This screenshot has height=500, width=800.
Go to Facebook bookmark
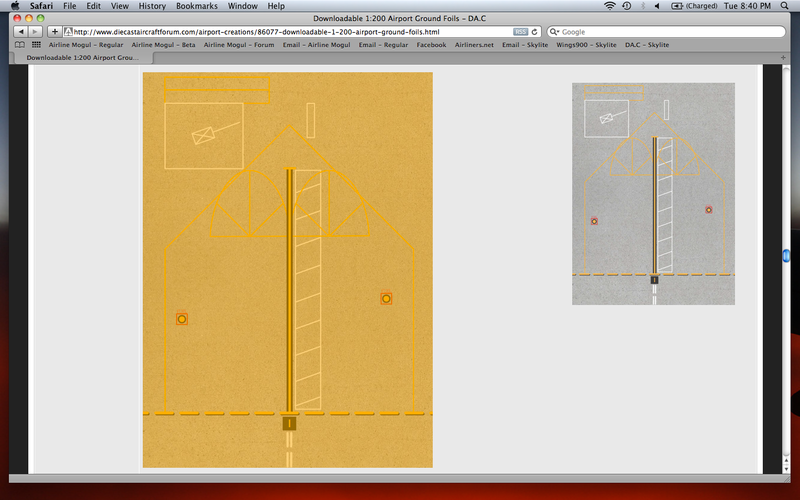coord(431,45)
